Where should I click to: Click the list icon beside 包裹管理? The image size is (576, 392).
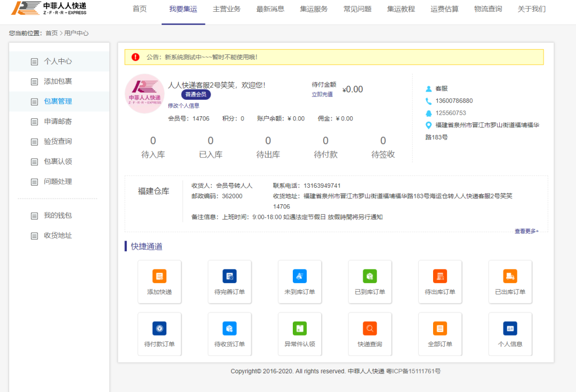[34, 102]
